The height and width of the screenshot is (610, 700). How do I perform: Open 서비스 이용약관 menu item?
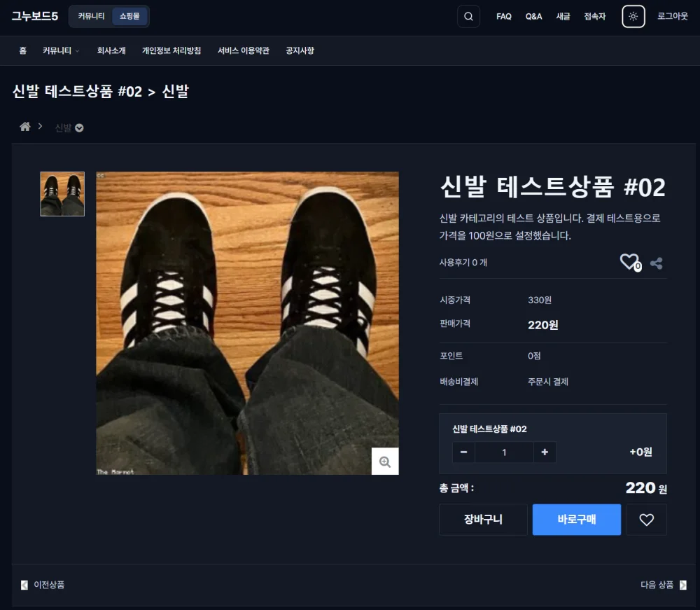coord(244,50)
